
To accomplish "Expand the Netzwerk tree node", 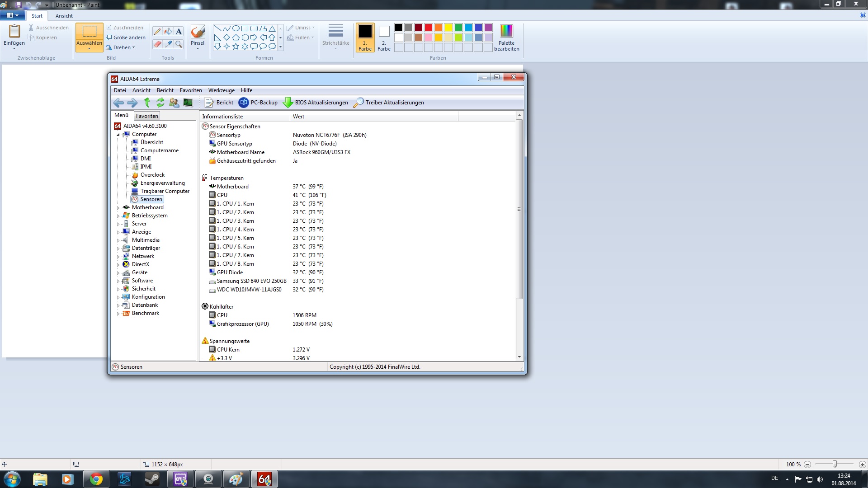I will 118,257.
